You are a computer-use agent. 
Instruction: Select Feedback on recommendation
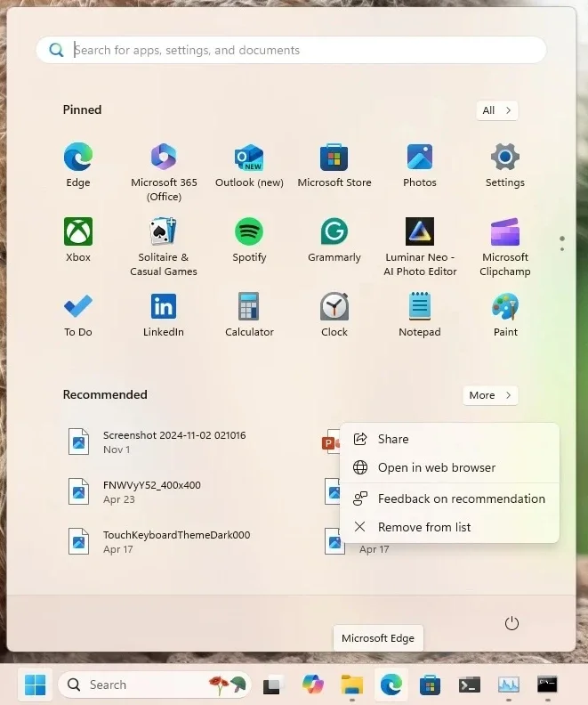pyautogui.click(x=449, y=498)
